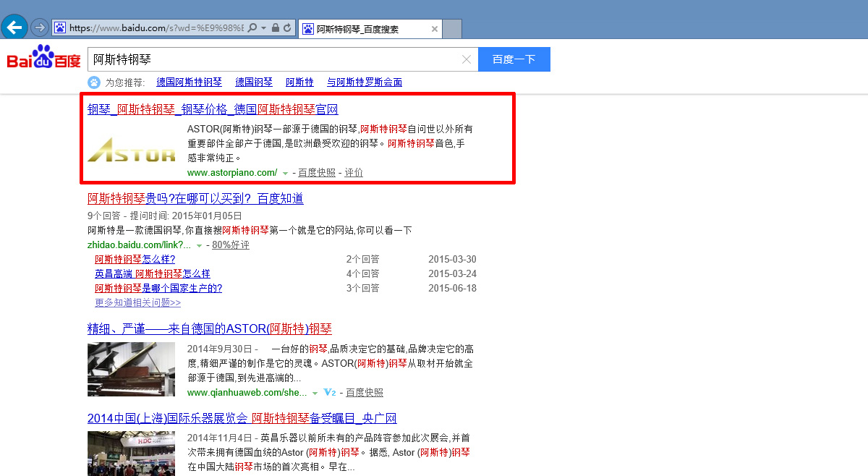Click the 百度一下 search button
Viewport: 868px width, 476px height.
[x=514, y=59]
